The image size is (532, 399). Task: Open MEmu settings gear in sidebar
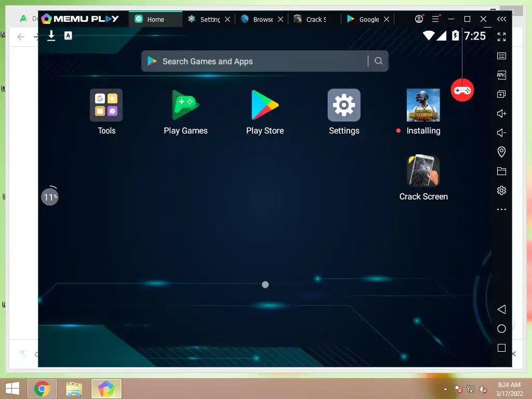tap(501, 190)
